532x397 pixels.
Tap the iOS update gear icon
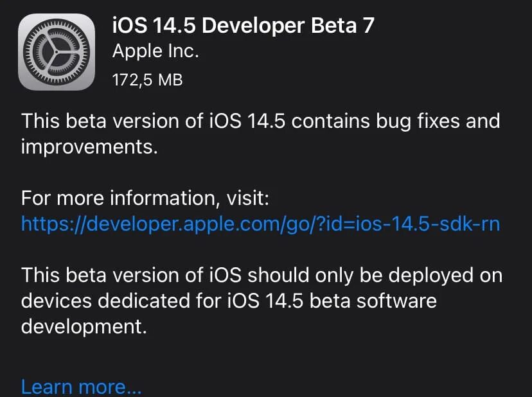click(x=57, y=53)
